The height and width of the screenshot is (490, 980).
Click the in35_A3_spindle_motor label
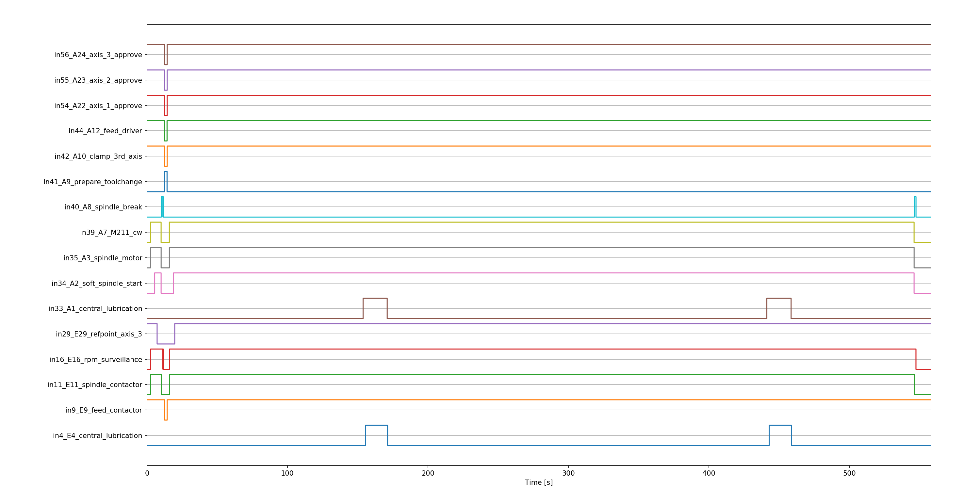tap(103, 258)
